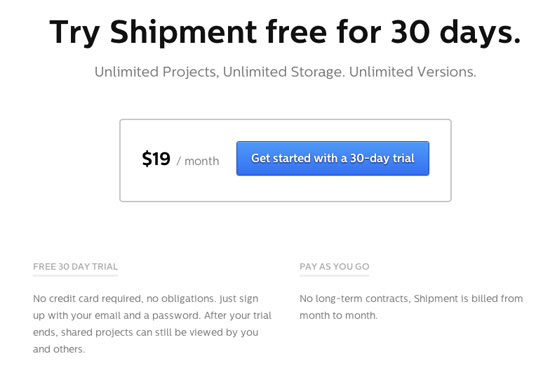
Task: Click the FREE 30 DAY TRIAL heading
Action: coord(75,267)
